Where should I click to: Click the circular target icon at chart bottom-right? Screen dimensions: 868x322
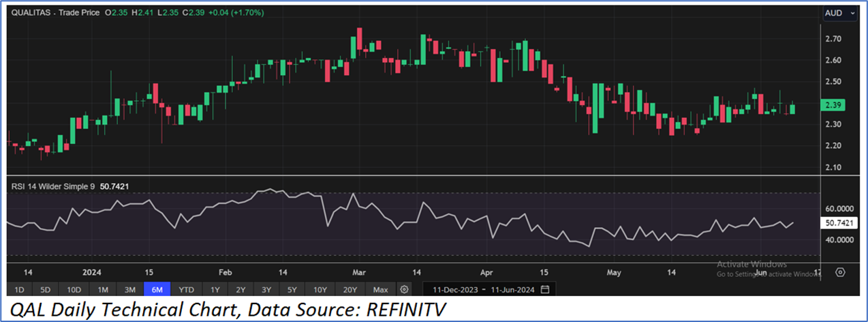tap(840, 272)
